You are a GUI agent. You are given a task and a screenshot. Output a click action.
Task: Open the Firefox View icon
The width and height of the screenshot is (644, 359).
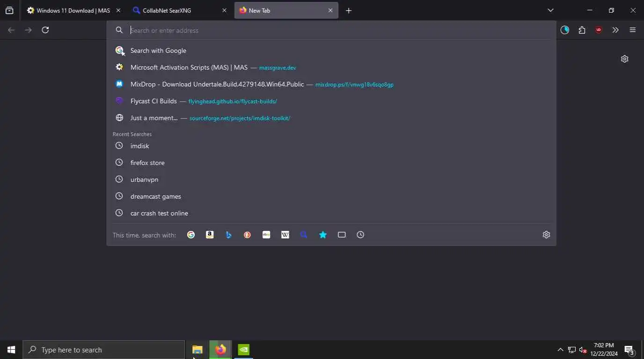point(9,10)
